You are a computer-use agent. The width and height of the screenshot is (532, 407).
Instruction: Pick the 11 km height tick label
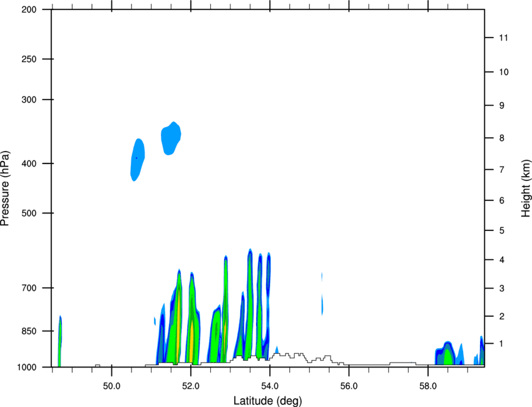coord(503,38)
